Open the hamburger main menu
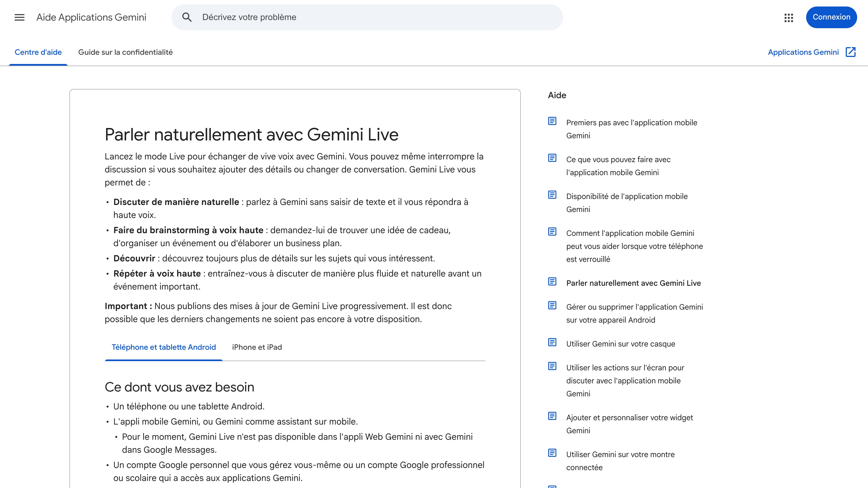The width and height of the screenshot is (868, 488). [20, 17]
